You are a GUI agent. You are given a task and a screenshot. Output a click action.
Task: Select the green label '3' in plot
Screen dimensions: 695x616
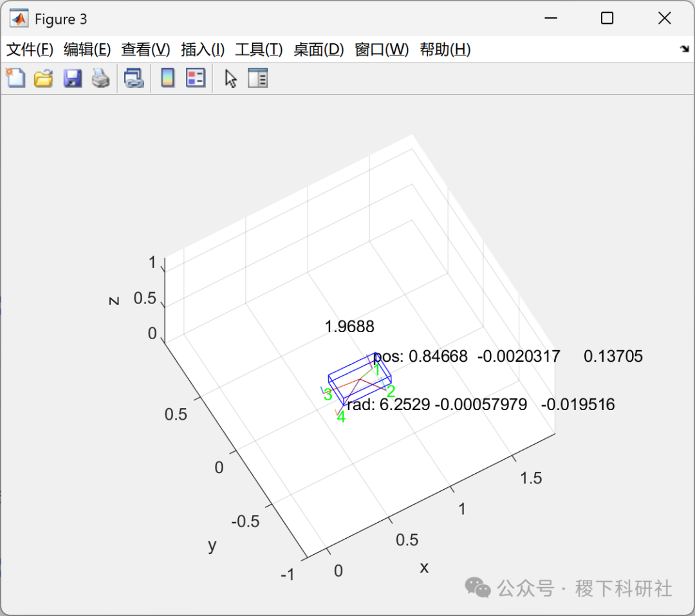pyautogui.click(x=328, y=395)
